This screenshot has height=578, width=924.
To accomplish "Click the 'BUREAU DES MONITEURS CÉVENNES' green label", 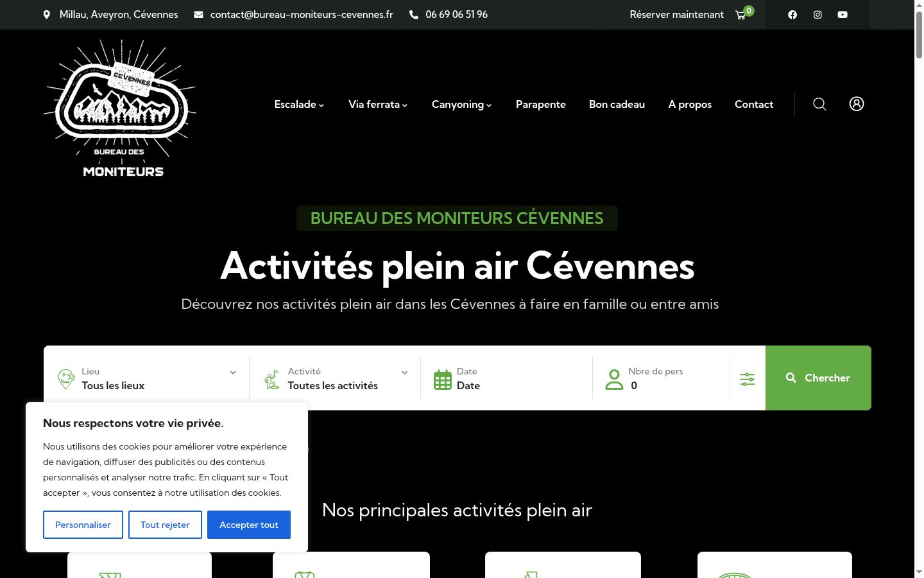I will tap(457, 218).
